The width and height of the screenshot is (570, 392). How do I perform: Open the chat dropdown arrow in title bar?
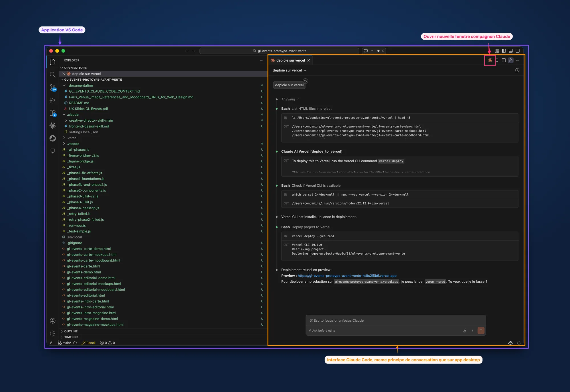372,51
